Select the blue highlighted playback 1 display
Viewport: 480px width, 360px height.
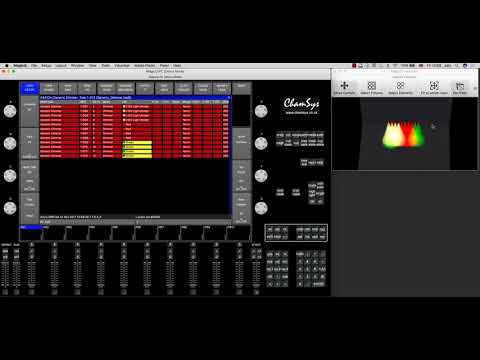[31, 233]
